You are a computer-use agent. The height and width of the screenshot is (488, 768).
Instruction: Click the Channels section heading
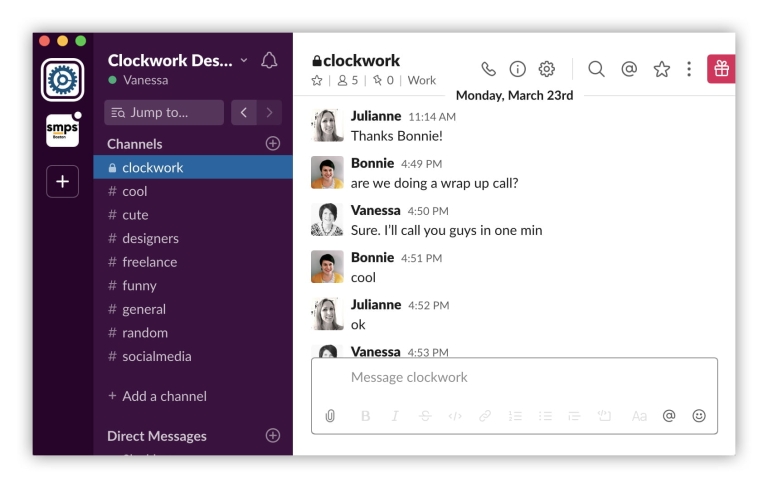(x=135, y=144)
